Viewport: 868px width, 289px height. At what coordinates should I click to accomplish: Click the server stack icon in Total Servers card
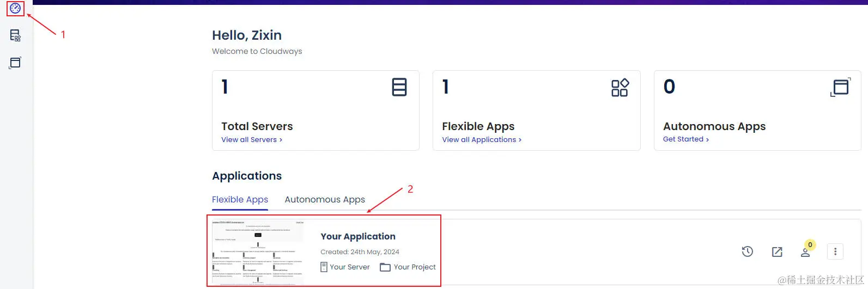coord(399,87)
